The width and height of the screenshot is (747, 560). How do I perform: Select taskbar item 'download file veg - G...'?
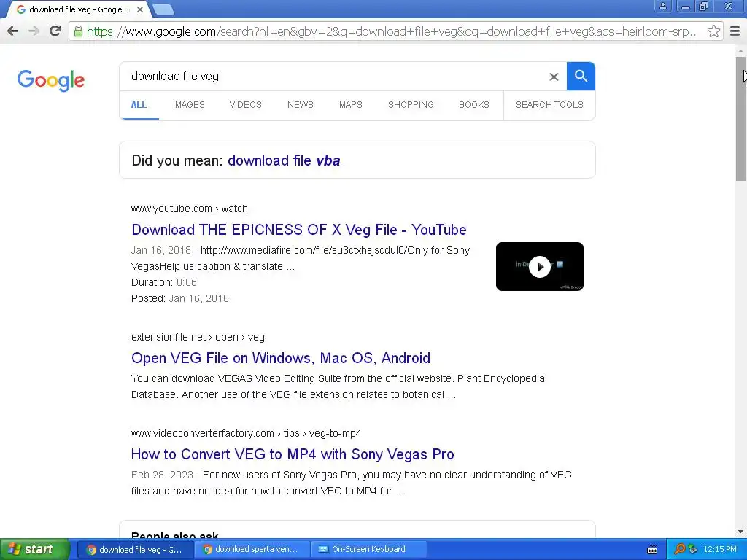tap(135, 550)
